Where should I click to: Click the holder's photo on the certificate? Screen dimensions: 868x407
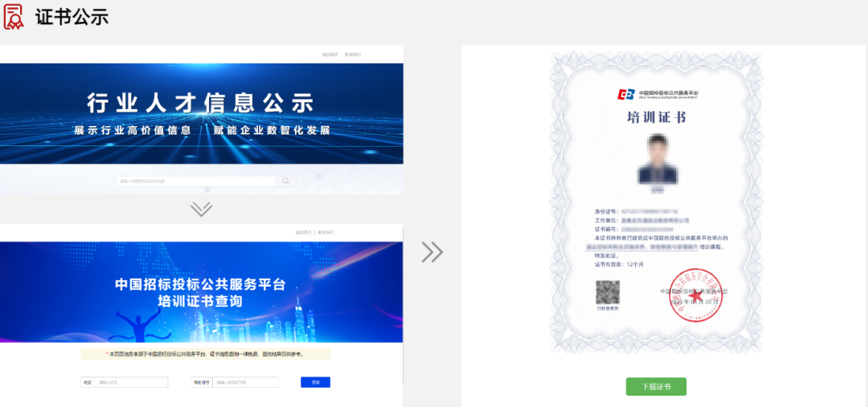(657, 159)
